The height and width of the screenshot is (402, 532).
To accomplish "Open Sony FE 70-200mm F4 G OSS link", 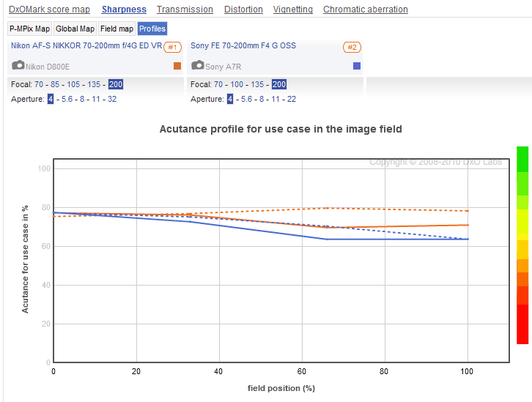I will pos(243,45).
